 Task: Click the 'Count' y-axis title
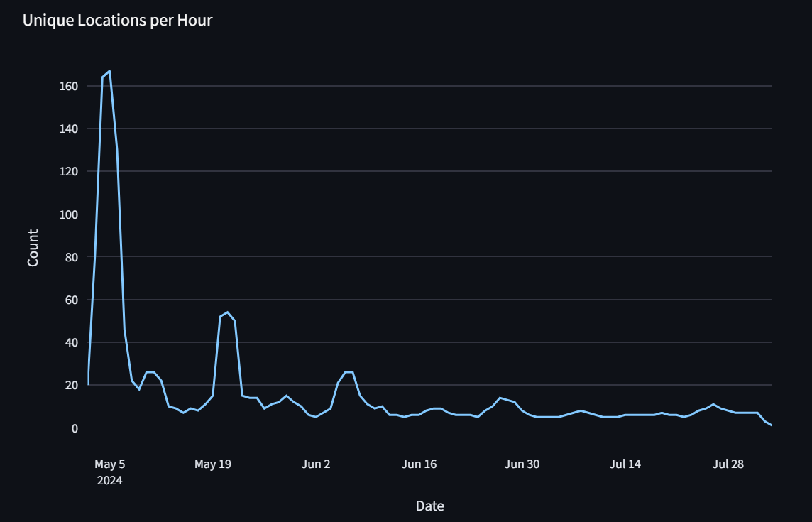coord(34,246)
